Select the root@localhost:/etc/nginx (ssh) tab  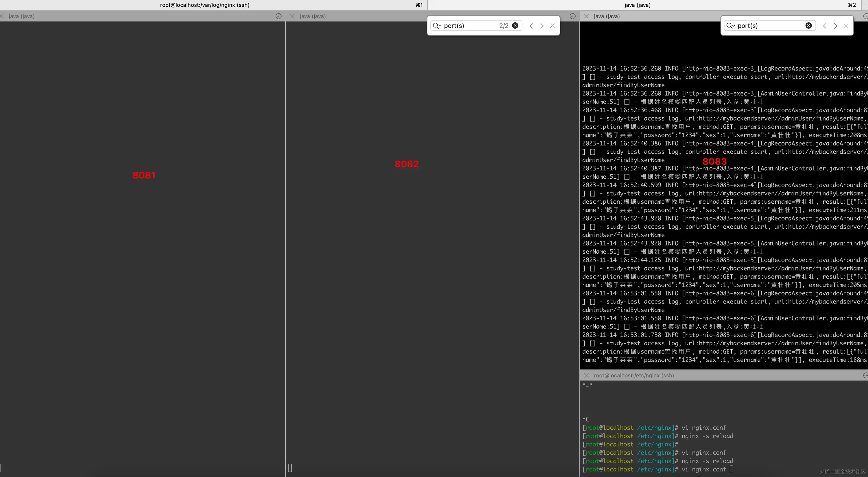pos(633,375)
